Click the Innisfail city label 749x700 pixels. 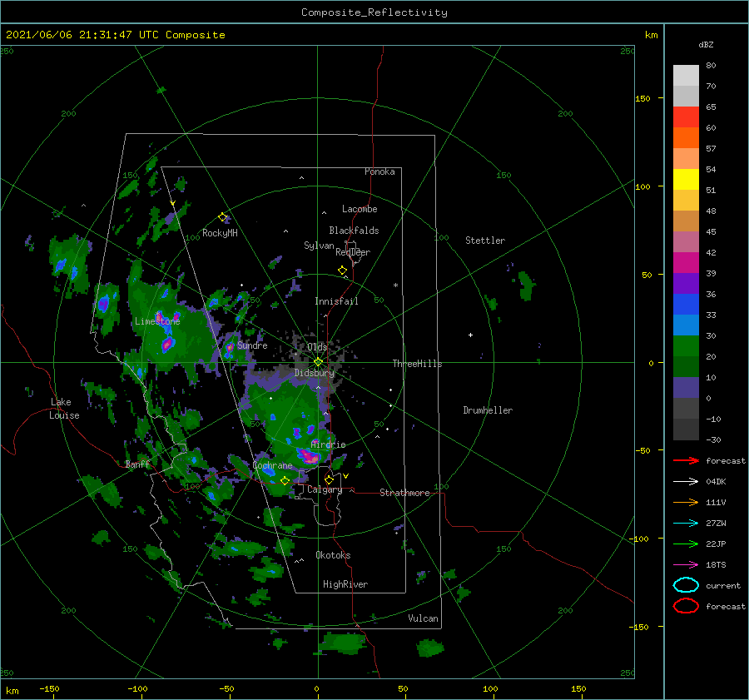point(336,301)
